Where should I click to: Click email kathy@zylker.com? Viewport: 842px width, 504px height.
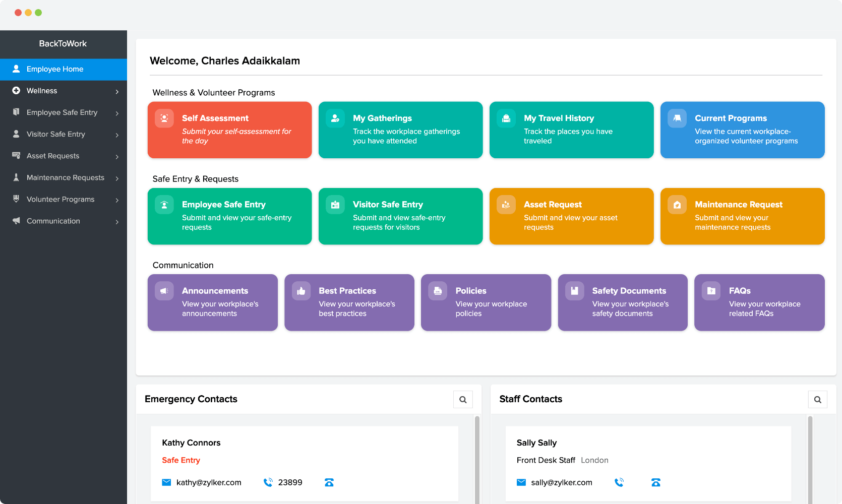(x=209, y=482)
